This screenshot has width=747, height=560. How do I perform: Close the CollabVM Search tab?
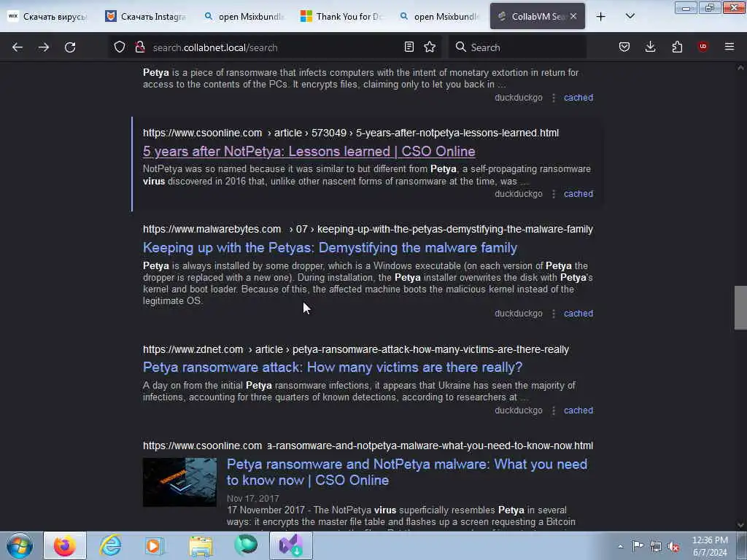click(573, 16)
